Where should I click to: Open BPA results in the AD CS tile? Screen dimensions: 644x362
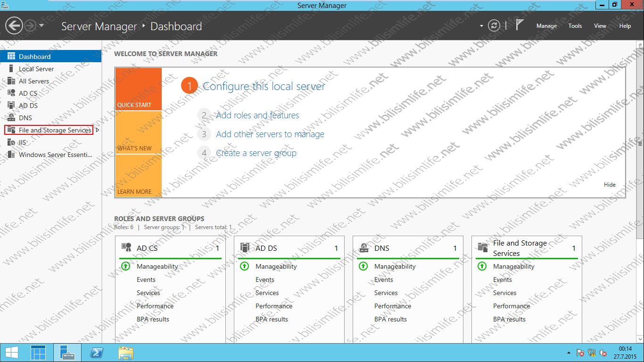(153, 319)
